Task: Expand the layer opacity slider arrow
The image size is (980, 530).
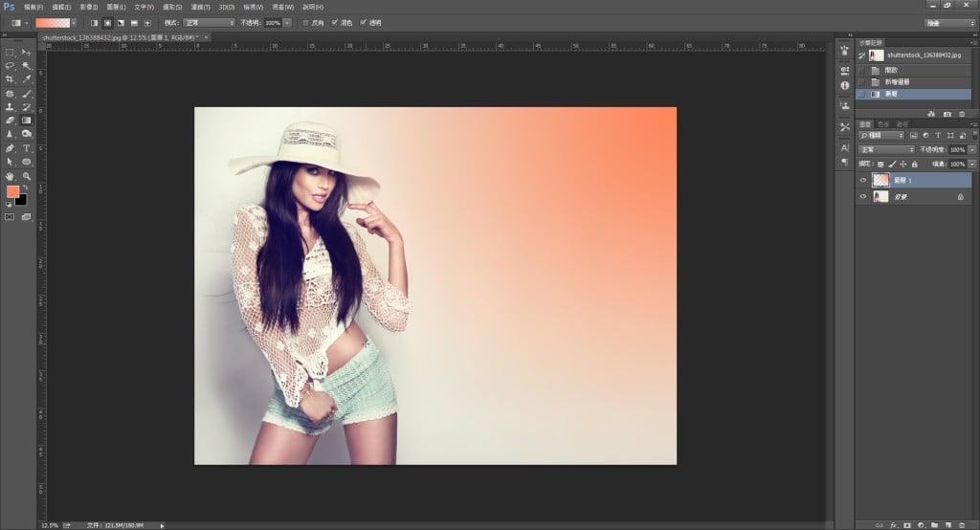Action: 972,150
